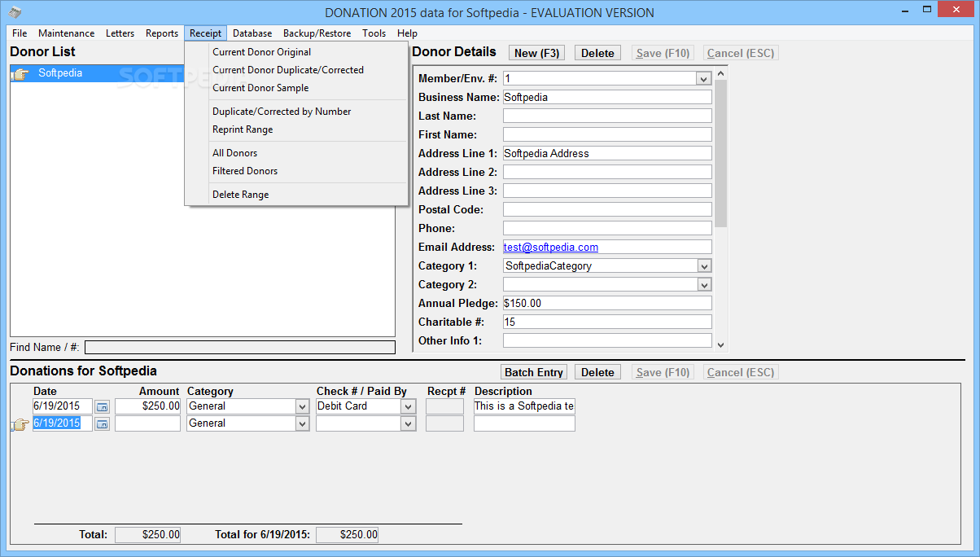Click Address Line 3 field
Image resolution: width=980 pixels, height=557 pixels.
(x=607, y=191)
